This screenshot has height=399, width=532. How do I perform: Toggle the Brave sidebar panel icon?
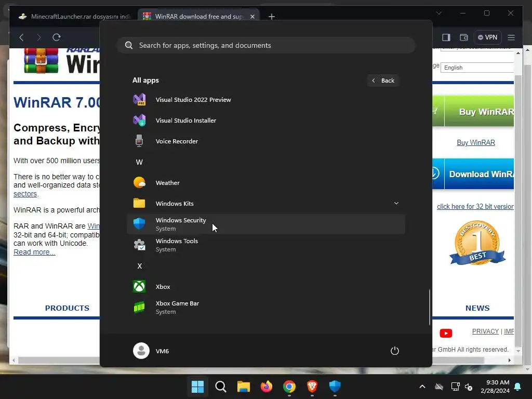tap(446, 37)
